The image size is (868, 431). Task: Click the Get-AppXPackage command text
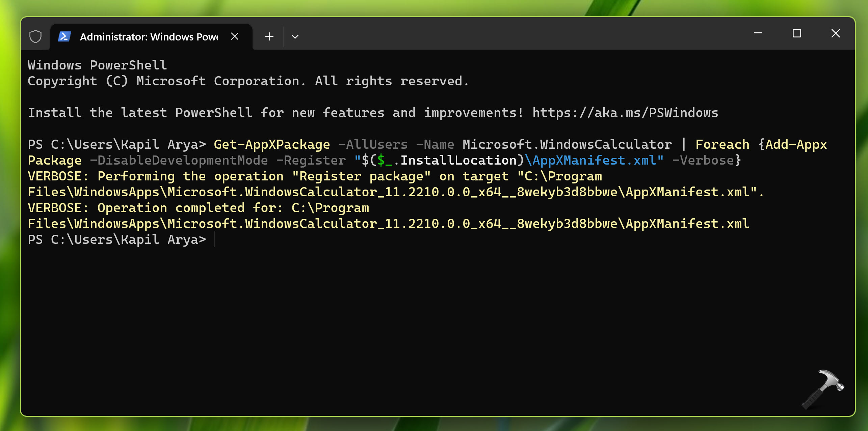(272, 144)
